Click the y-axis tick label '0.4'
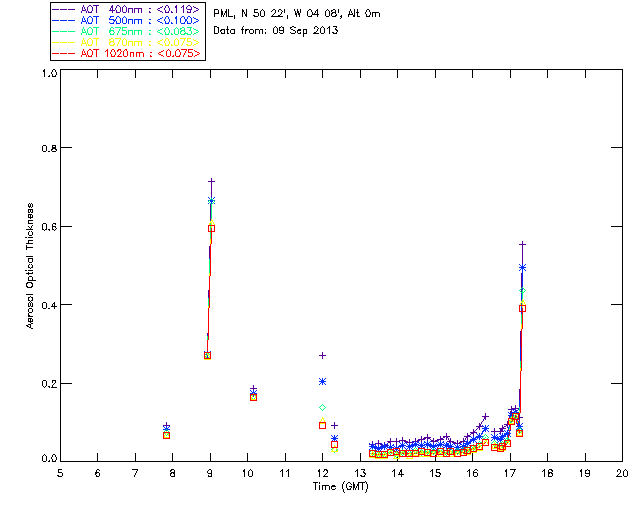Image resolution: width=640 pixels, height=512 pixels. [x=49, y=305]
